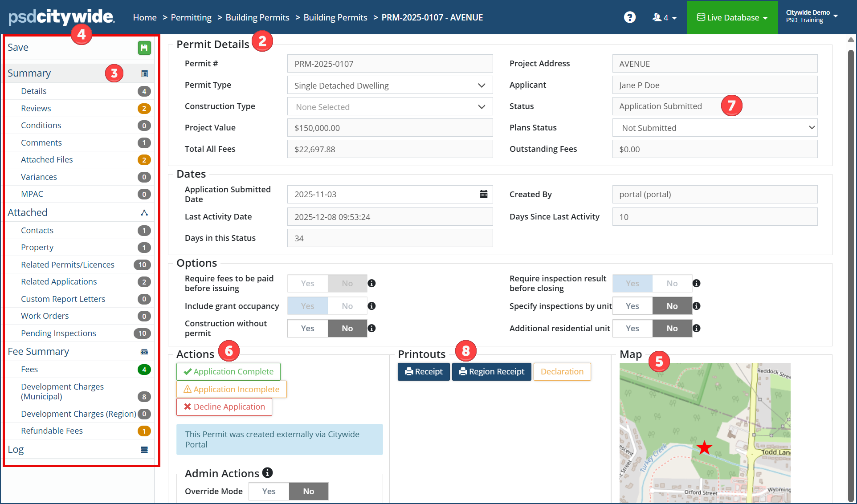857x504 pixels.
Task: Click info icon for Construction without permit
Action: [x=371, y=328]
